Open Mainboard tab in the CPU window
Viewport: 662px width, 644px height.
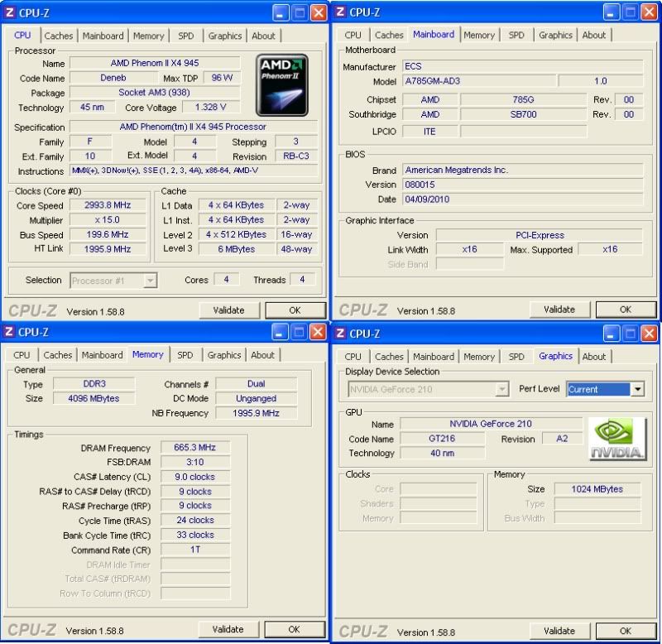click(x=103, y=36)
